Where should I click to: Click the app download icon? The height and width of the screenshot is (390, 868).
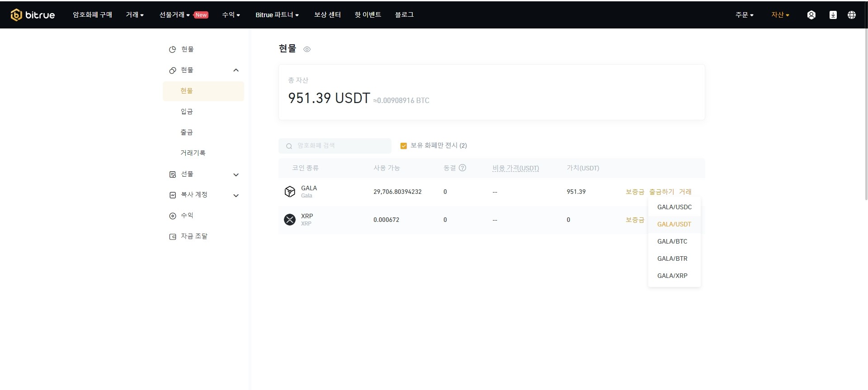(833, 15)
